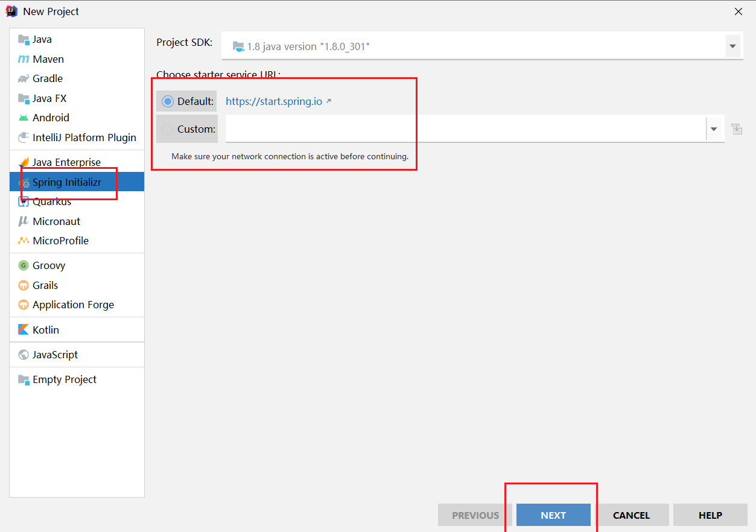The height and width of the screenshot is (532, 756).
Task: Select the Micronaut icon in list
Action: click(24, 221)
